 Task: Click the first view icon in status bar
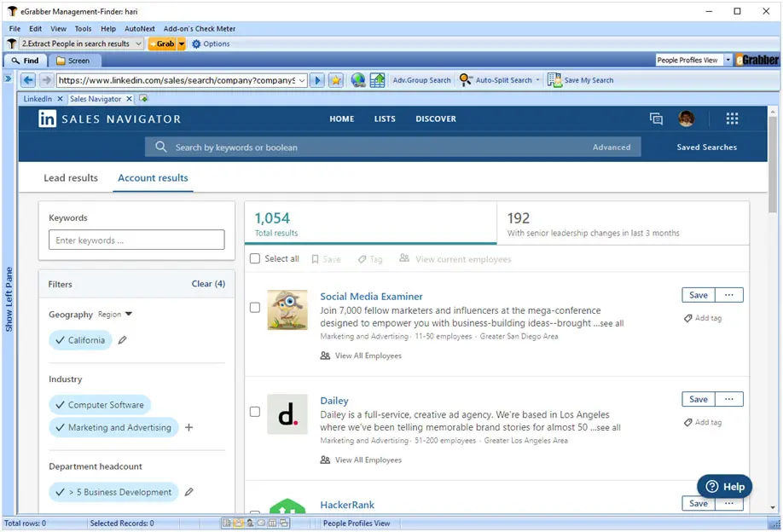click(227, 523)
